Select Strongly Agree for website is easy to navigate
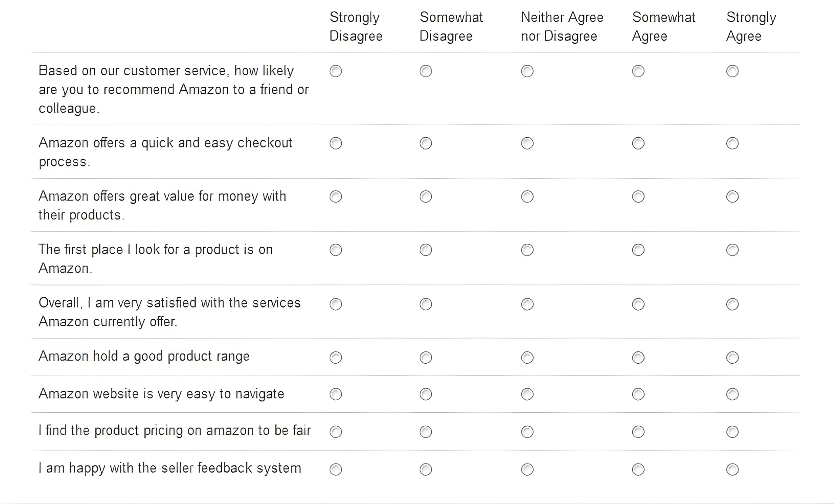Image resolution: width=835 pixels, height=504 pixels. point(732,394)
